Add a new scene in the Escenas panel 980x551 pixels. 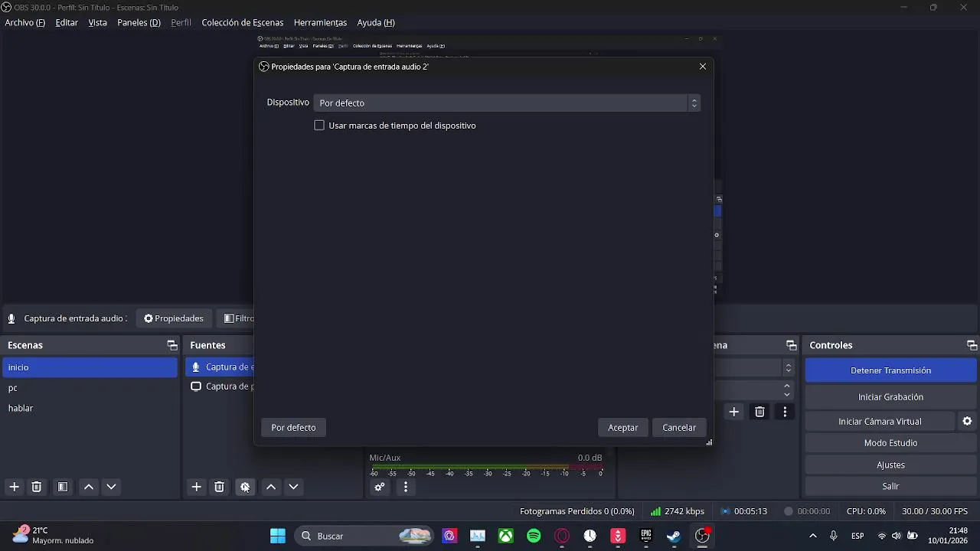[x=14, y=487]
